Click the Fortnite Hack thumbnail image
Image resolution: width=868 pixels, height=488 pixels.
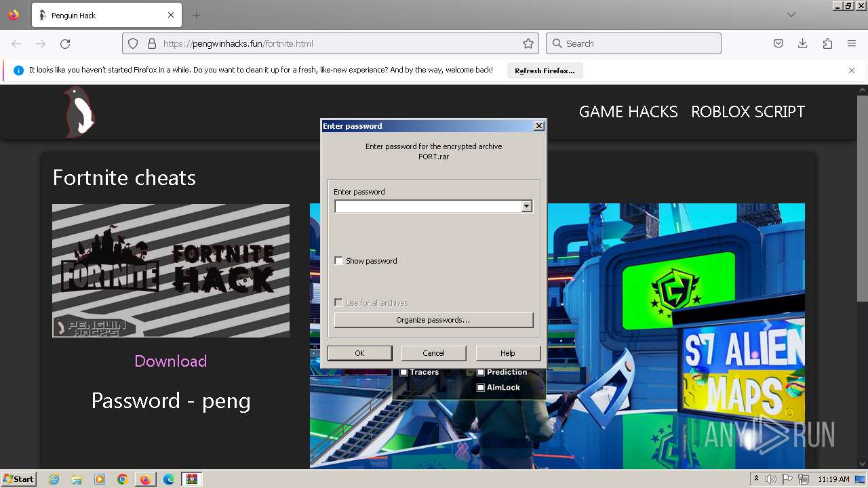(x=171, y=270)
